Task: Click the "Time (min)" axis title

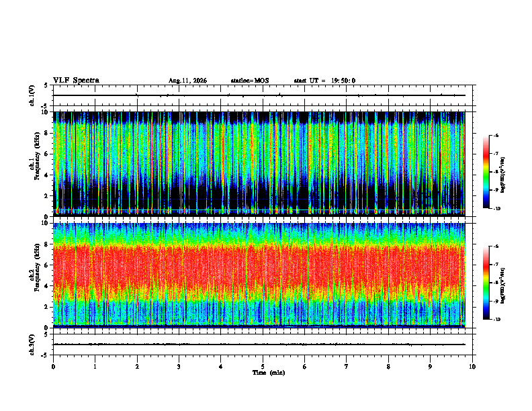Action: coord(269,373)
